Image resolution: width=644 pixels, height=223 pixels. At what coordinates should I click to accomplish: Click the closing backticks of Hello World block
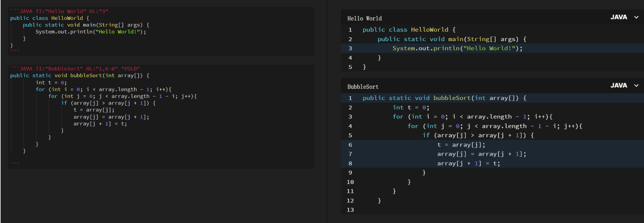15,51
